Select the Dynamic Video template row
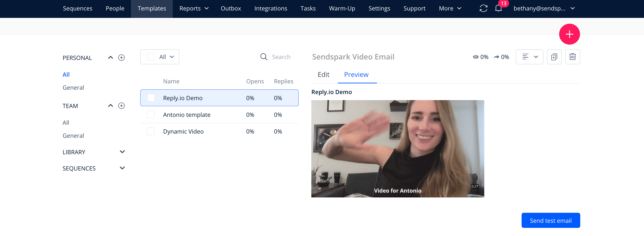The height and width of the screenshot is (236, 644). click(219, 131)
